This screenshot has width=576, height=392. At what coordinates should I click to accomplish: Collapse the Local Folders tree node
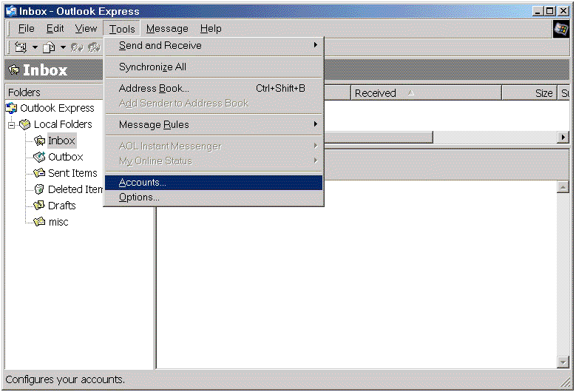pyautogui.click(x=11, y=125)
